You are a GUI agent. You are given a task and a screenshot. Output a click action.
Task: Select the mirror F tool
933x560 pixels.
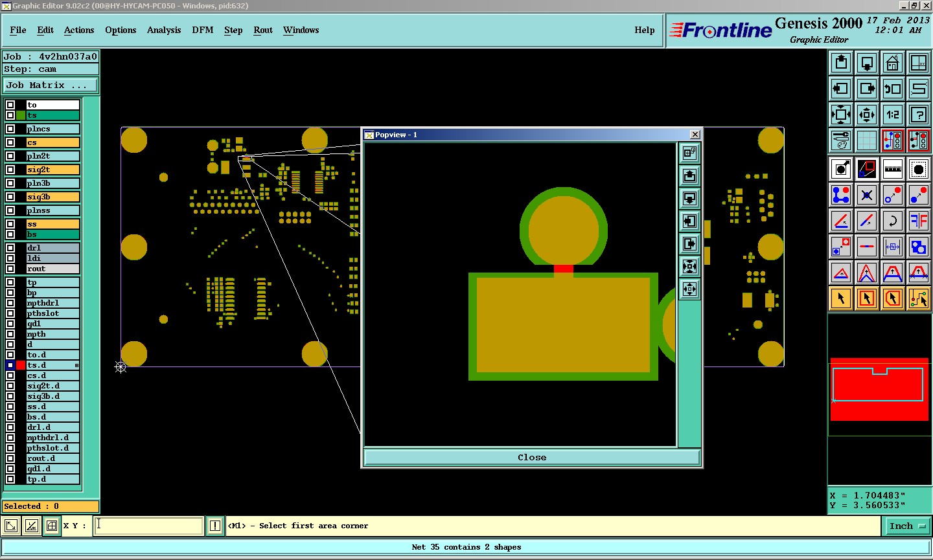point(919,221)
